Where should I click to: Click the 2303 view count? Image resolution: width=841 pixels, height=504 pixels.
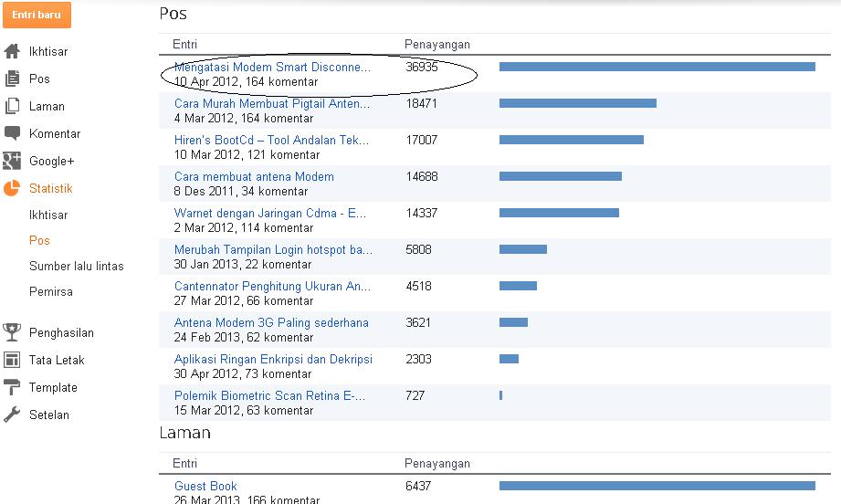click(x=418, y=359)
